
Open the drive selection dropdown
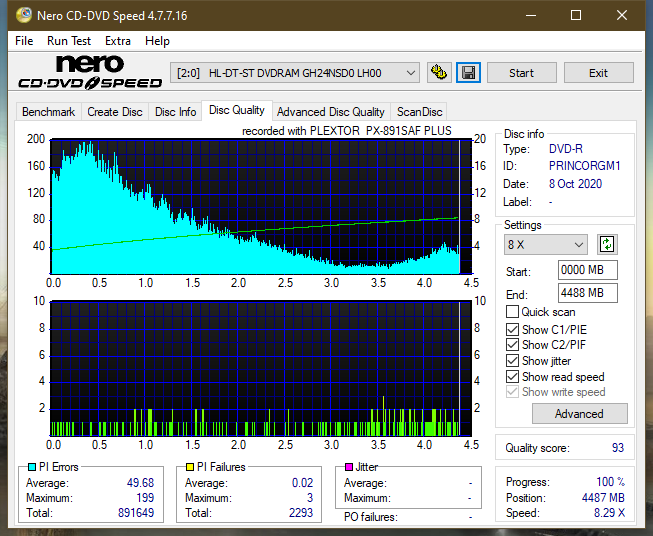pos(295,73)
